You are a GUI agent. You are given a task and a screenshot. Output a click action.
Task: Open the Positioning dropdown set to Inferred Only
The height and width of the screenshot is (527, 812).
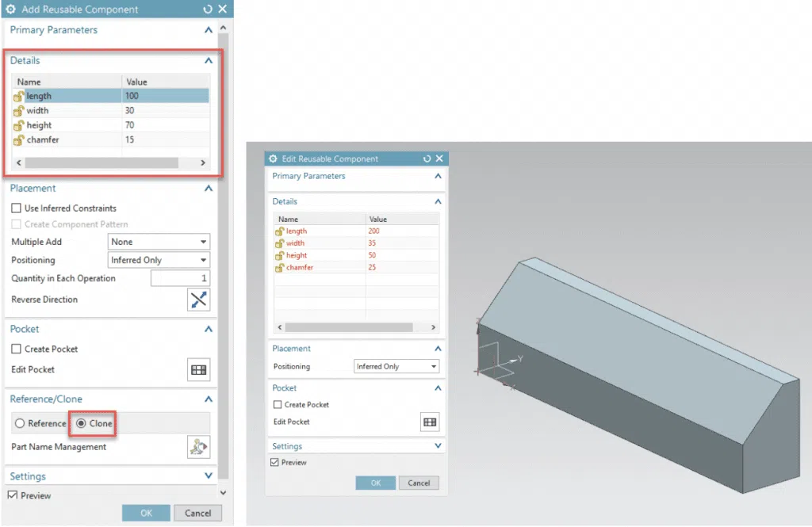[159, 259]
